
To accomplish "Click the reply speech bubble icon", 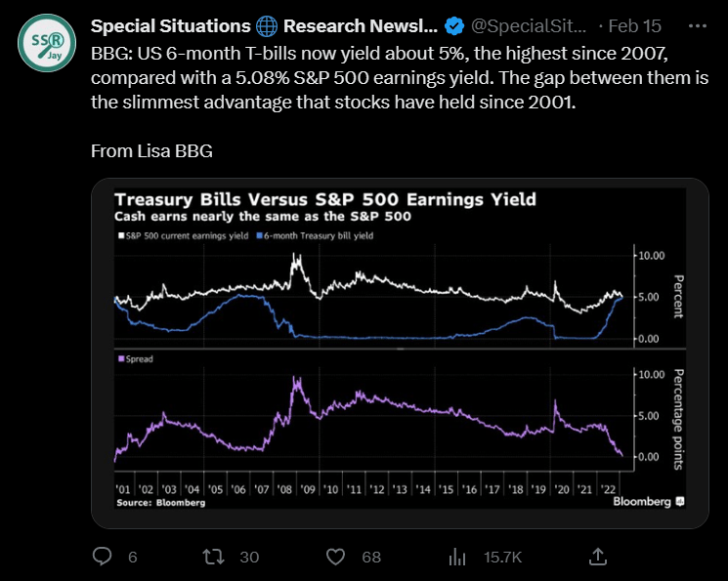I will (103, 557).
